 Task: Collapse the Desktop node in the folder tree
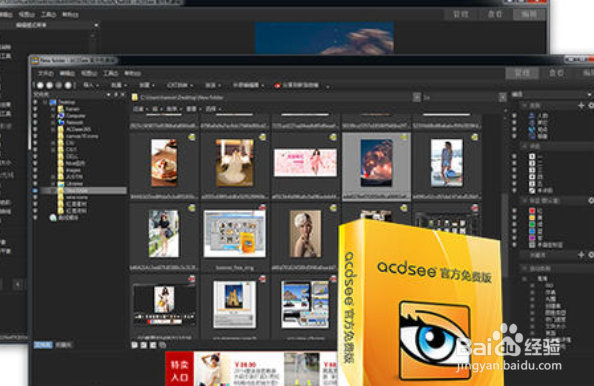[x=45, y=102]
